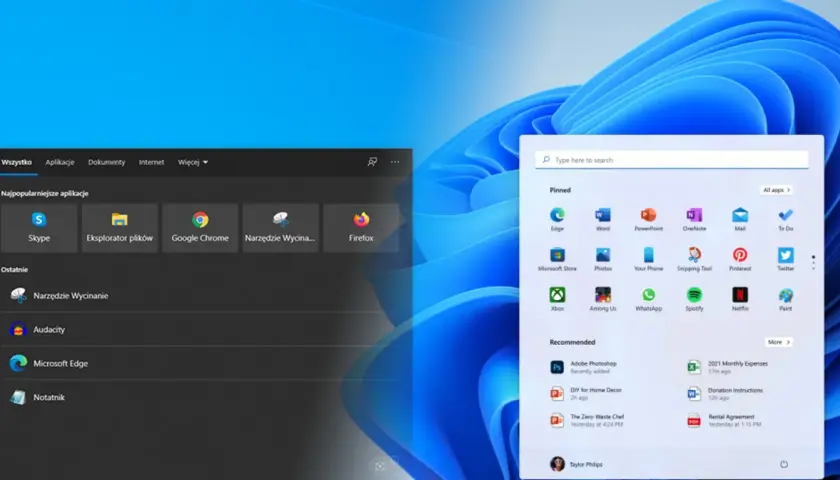Open Among Us in the Pinned apps

point(603,299)
